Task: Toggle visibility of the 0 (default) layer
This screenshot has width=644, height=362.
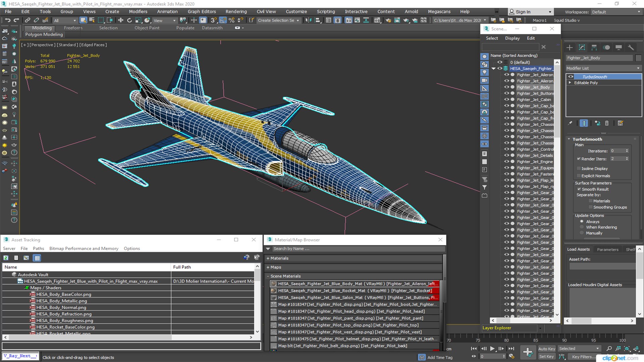Action: (x=500, y=62)
